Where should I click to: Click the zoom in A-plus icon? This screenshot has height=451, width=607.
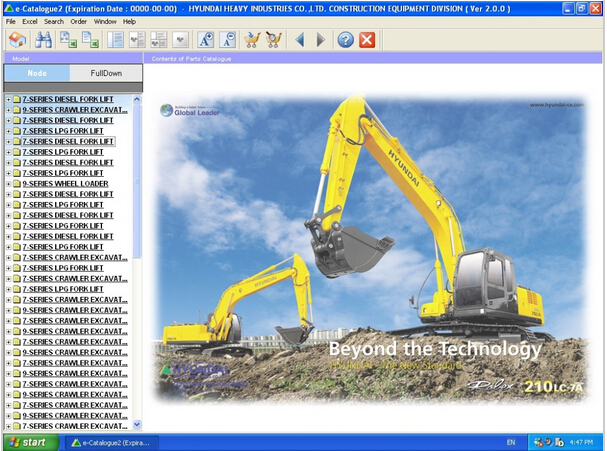click(206, 40)
